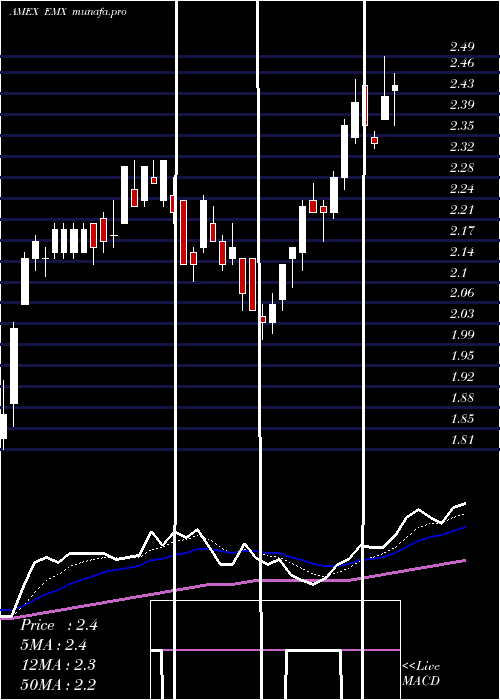Select the 1.92 price axis label

(x=462, y=377)
